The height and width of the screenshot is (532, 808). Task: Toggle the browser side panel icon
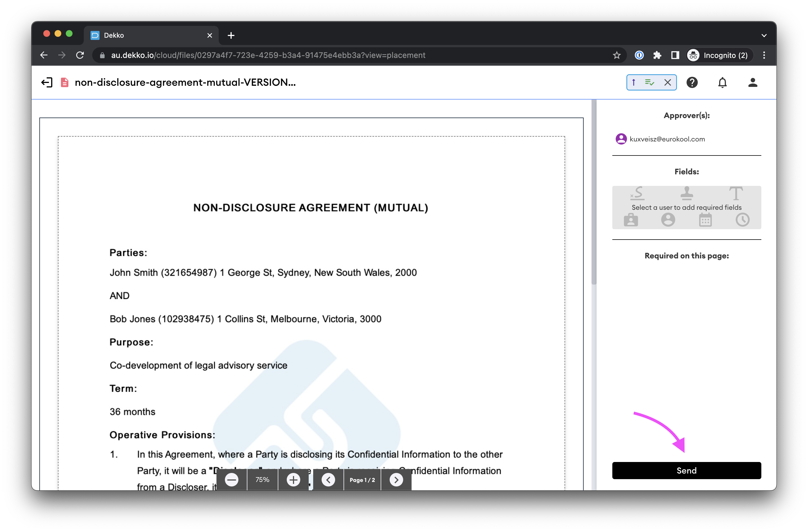675,55
